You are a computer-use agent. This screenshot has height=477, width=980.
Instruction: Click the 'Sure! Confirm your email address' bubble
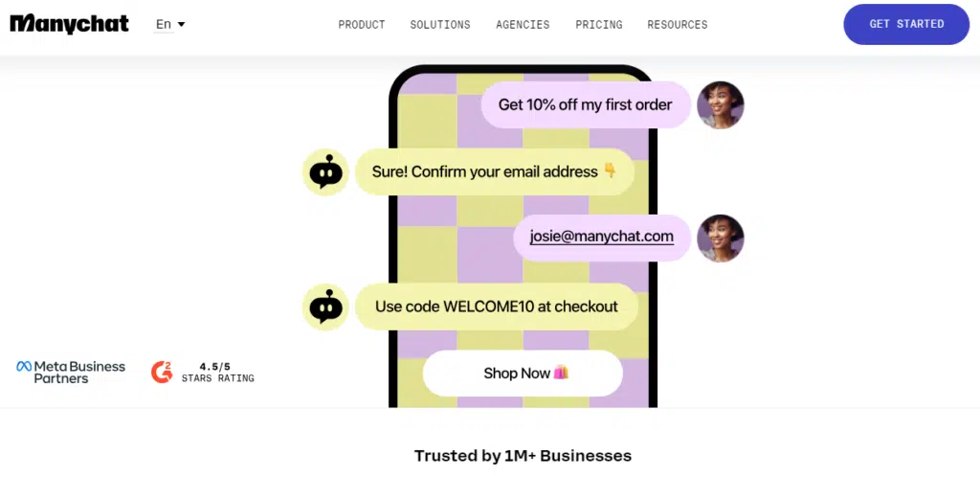click(x=495, y=172)
